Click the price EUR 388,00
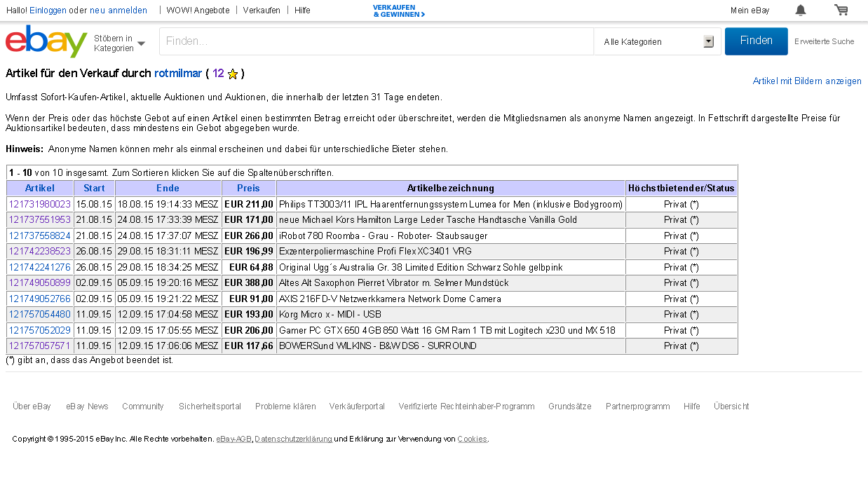Screen dimensions: 868x478 (x=249, y=283)
